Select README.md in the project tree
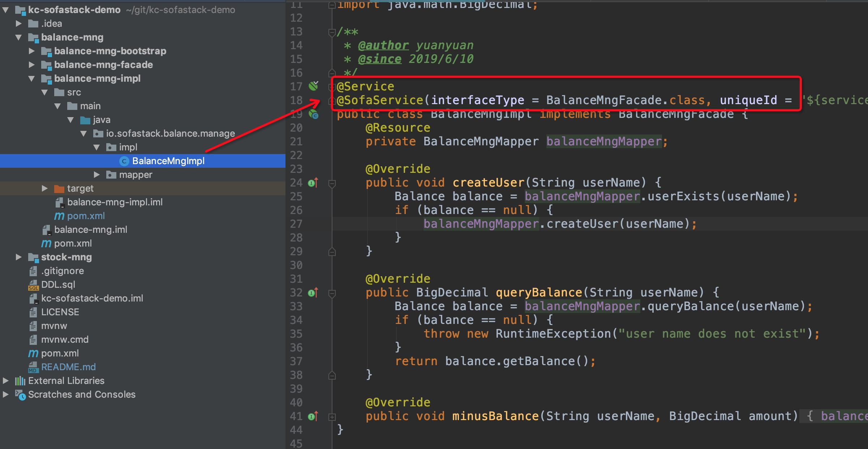868x449 pixels. point(69,367)
